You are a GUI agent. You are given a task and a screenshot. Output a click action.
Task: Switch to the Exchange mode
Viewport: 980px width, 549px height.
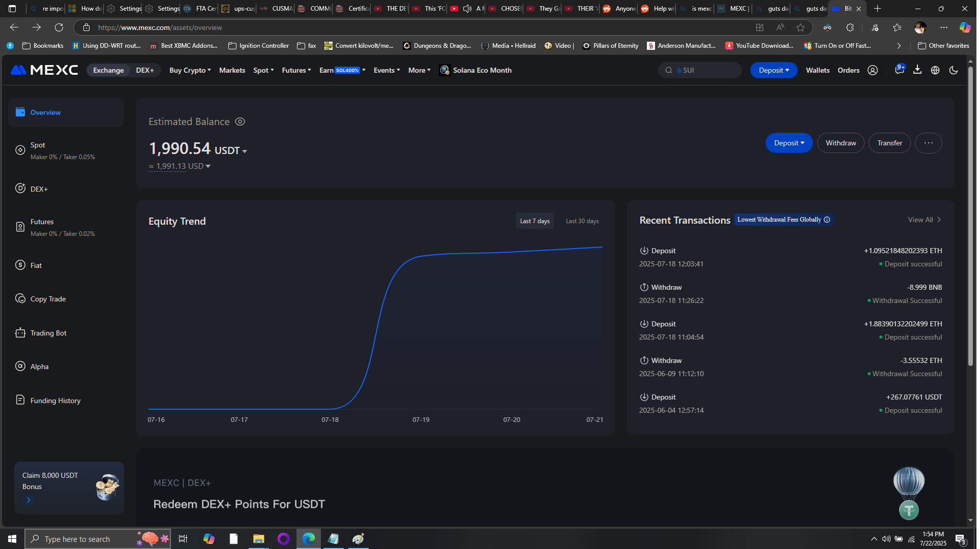point(108,70)
